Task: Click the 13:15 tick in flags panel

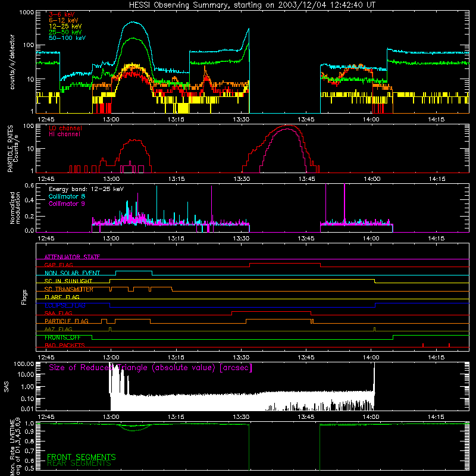Action: (176, 358)
